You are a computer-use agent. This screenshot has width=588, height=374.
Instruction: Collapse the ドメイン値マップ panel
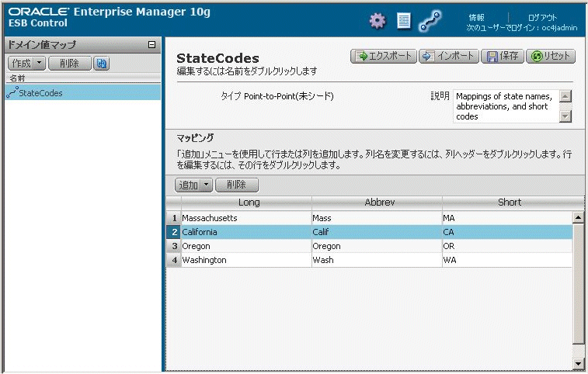pos(152,44)
